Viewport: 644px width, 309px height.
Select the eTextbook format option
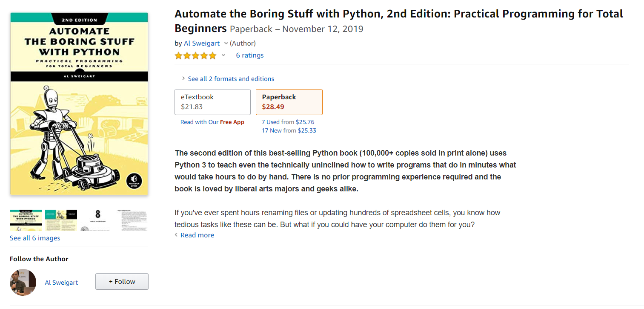pyautogui.click(x=212, y=102)
